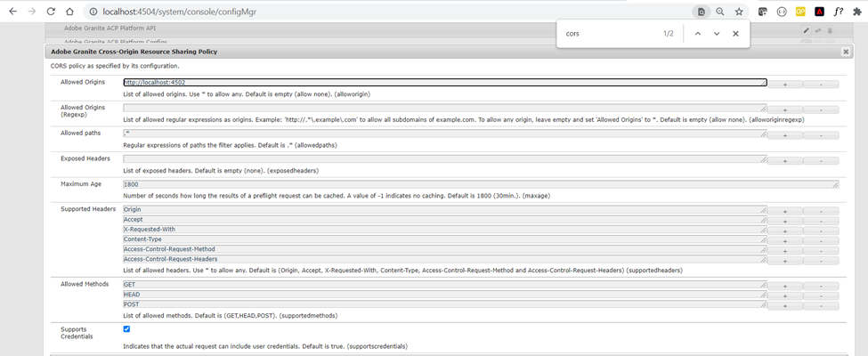Image resolution: width=868 pixels, height=356 pixels.
Task: Click the Access-Control-Request-Headers field
Action: [x=445, y=259]
